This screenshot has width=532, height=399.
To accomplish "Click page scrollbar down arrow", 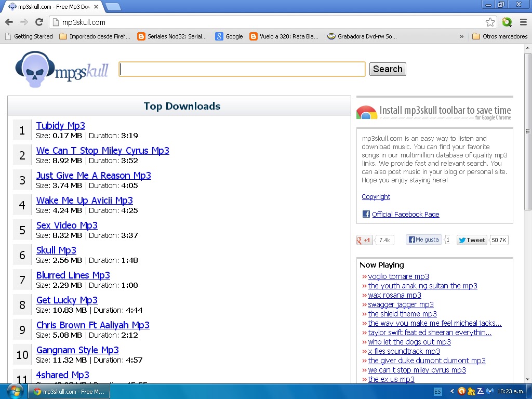I will (x=528, y=379).
